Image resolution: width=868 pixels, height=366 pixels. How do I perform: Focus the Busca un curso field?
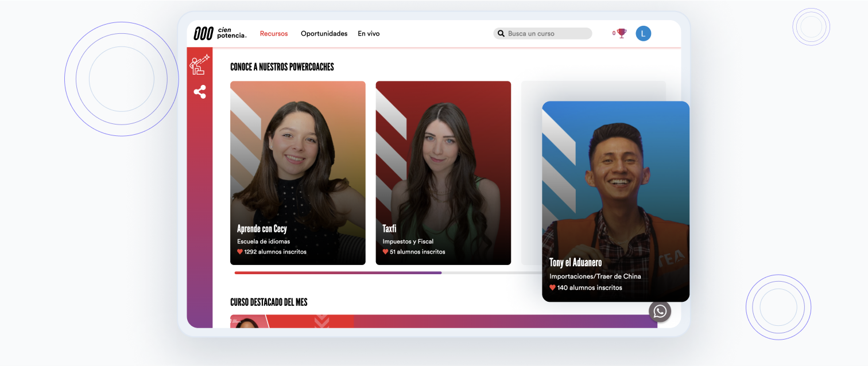coord(545,34)
